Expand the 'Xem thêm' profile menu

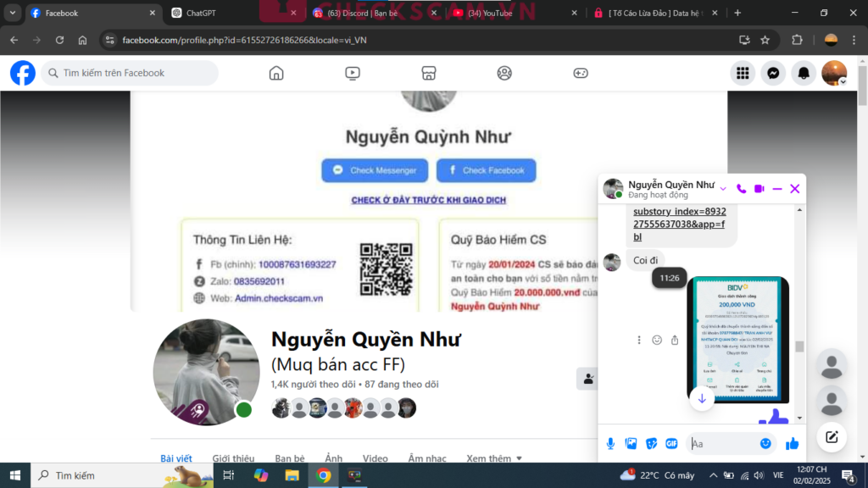(x=494, y=458)
